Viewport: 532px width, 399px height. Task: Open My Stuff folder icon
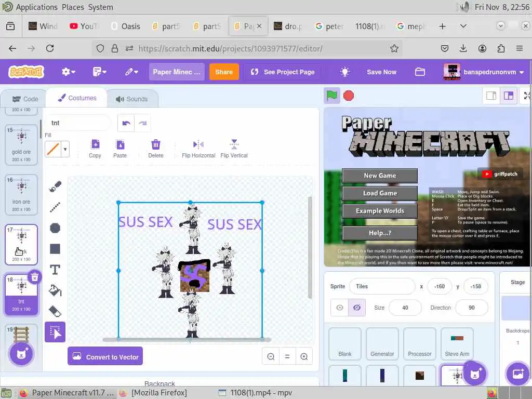click(x=420, y=72)
